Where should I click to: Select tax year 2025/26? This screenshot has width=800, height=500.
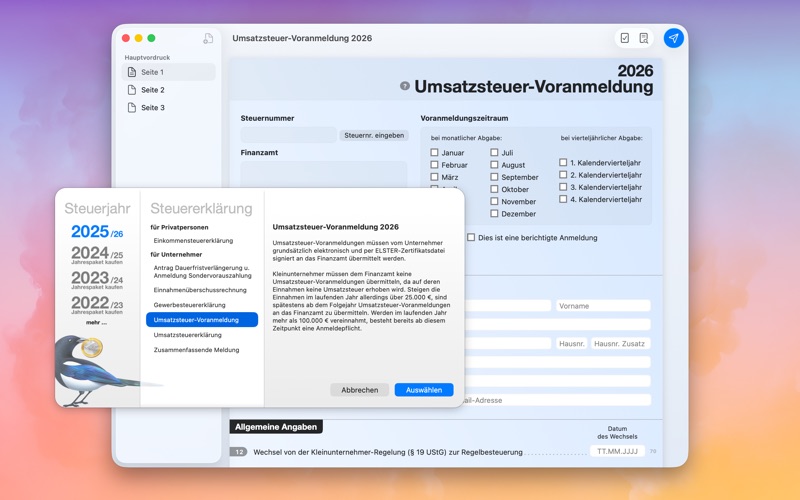tap(97, 232)
